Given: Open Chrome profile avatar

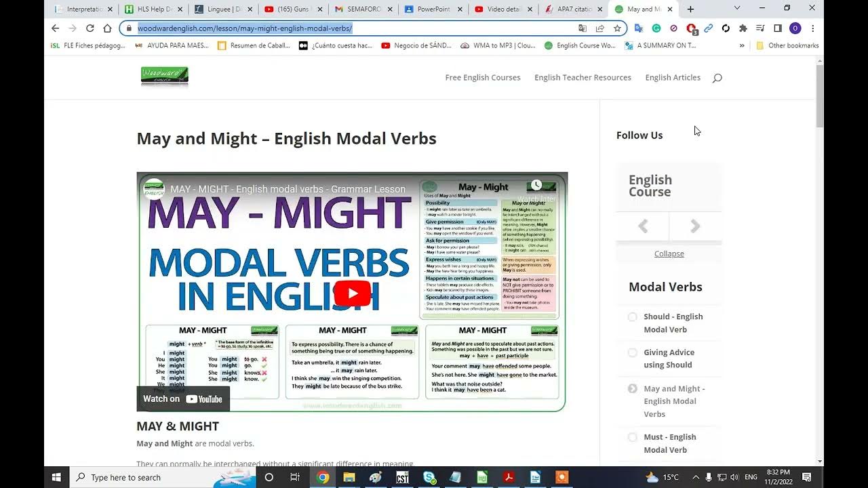Looking at the screenshot, I should coord(795,28).
